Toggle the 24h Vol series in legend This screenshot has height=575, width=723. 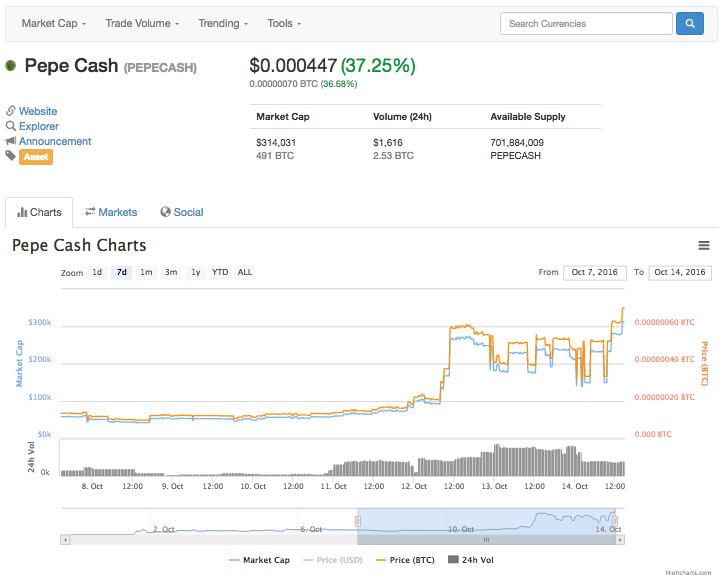[x=471, y=560]
